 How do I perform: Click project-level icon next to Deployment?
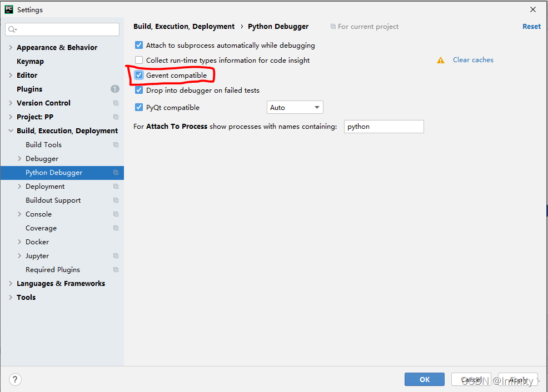click(116, 187)
